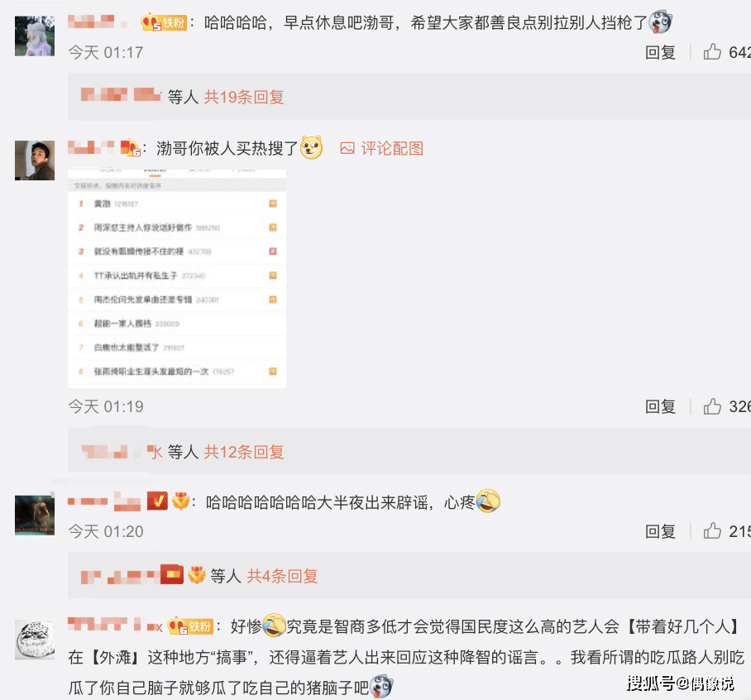Click the picture icon beside 评论配图
Image resolution: width=751 pixels, height=700 pixels.
(x=347, y=149)
